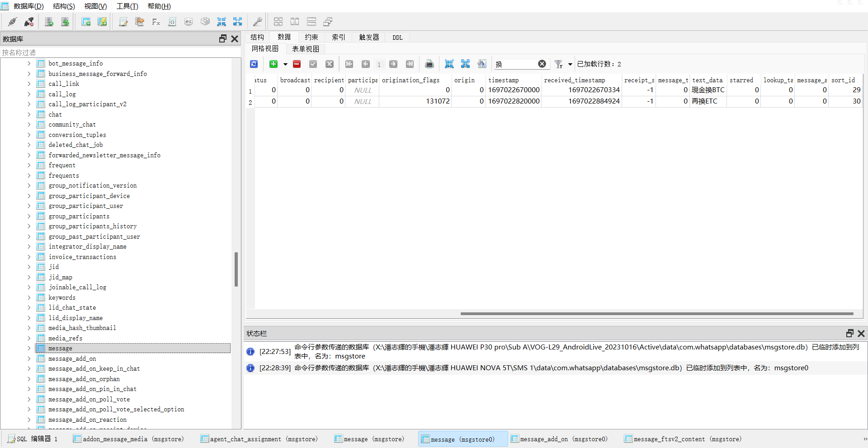The image size is (868, 448).
Task: Expand the message table node
Action: click(x=29, y=348)
